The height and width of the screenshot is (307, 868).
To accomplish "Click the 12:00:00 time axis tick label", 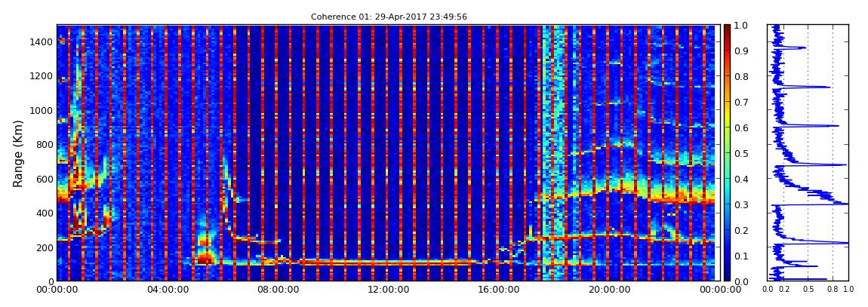I will click(386, 290).
